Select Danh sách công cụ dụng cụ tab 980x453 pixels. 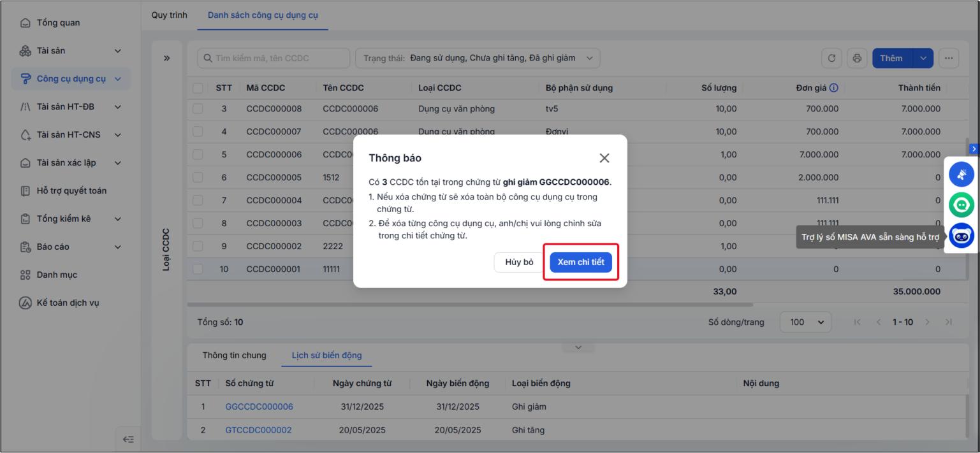click(x=263, y=15)
